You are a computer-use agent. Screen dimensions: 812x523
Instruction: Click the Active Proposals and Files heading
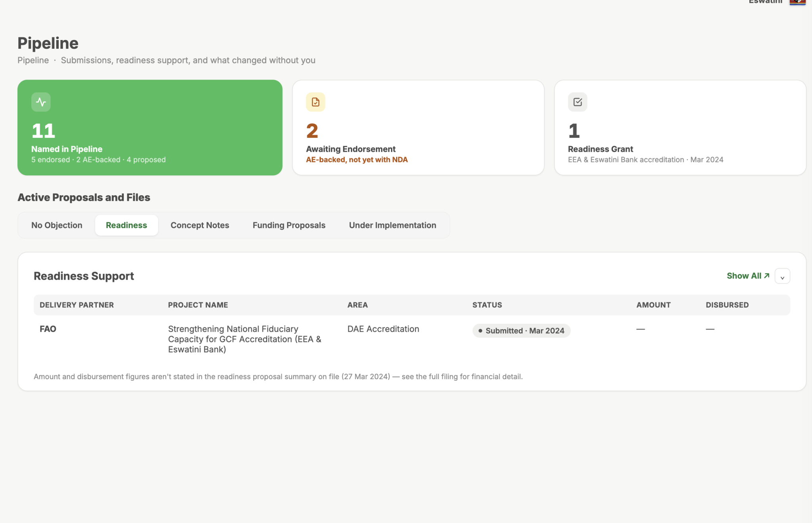84,197
